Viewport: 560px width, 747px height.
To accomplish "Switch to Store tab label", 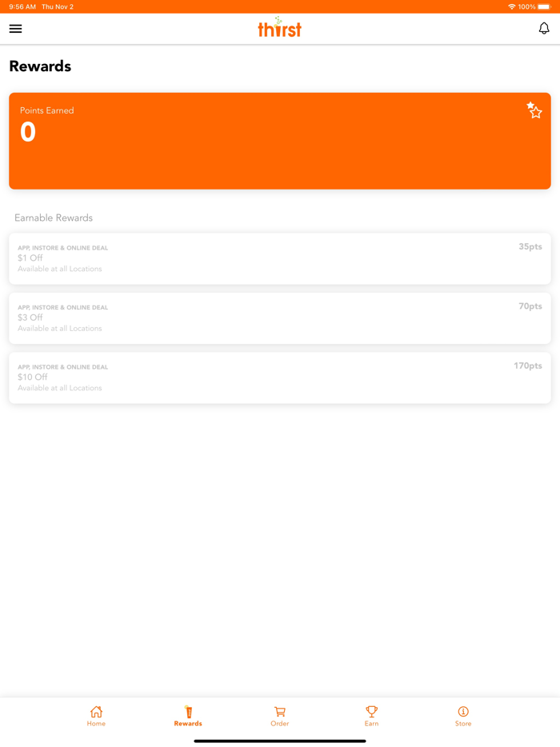I will pyautogui.click(x=463, y=723).
